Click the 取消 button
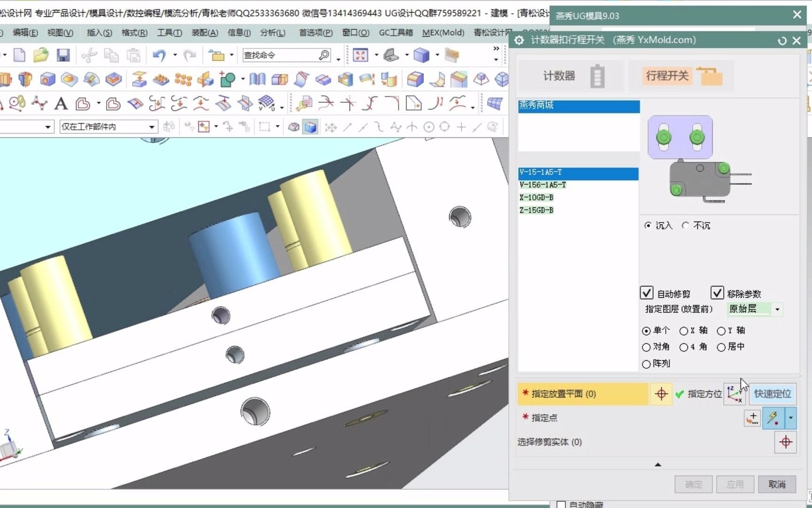The image size is (812, 508). pyautogui.click(x=777, y=484)
